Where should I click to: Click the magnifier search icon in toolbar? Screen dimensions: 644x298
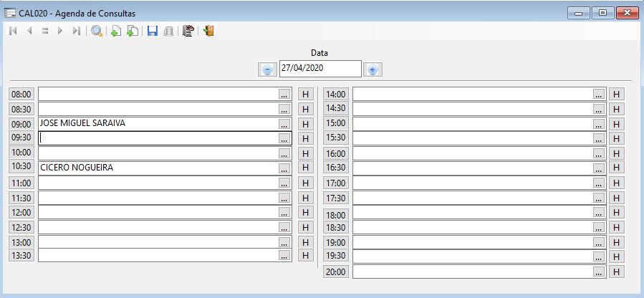pyautogui.click(x=97, y=31)
